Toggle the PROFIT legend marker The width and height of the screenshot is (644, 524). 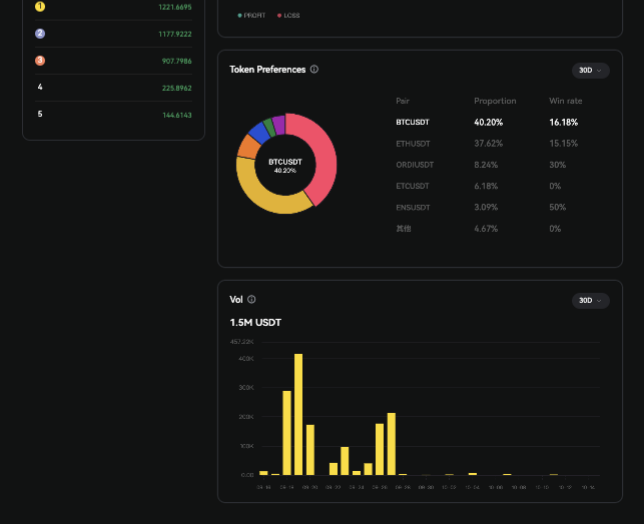tap(240, 16)
